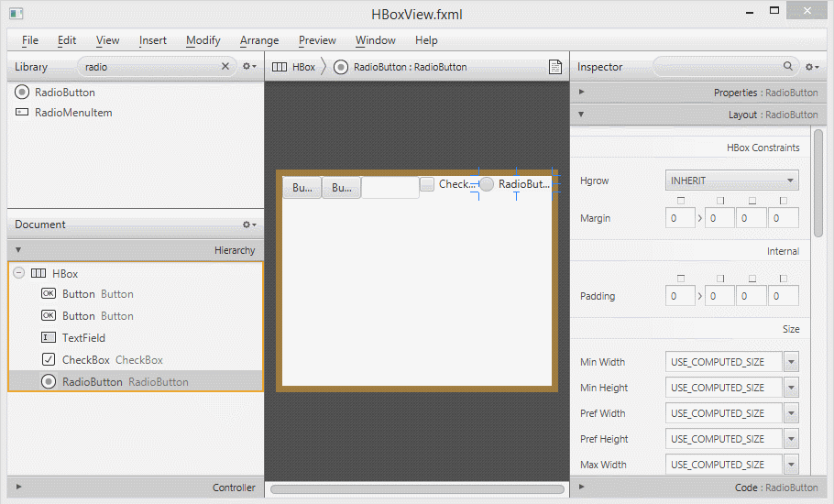Select the TextField row in the Hierarchy
The image size is (834, 504).
coord(136,337)
